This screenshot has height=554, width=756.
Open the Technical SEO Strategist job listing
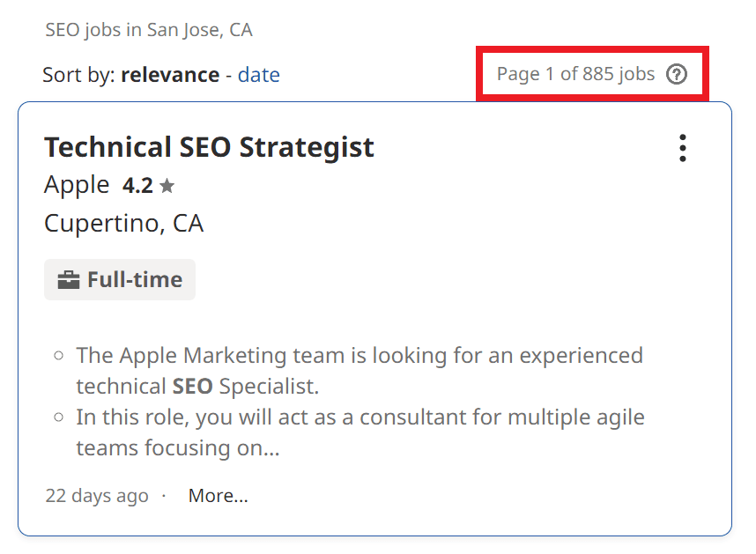[209, 147]
